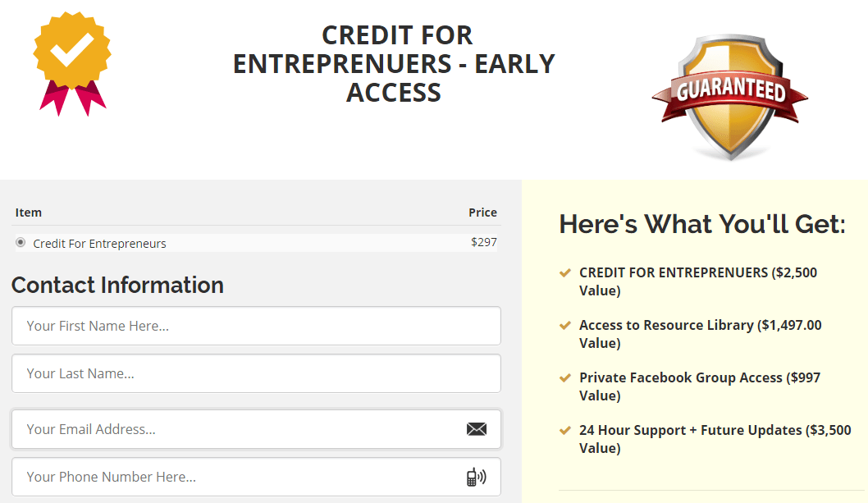Focus the Phone Number input field

[238, 477]
